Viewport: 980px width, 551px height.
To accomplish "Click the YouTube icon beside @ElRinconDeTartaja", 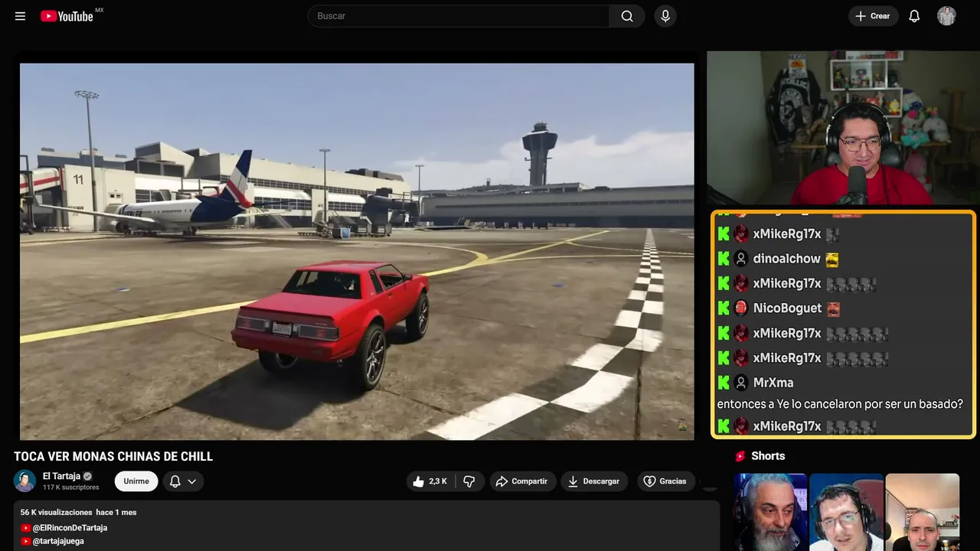I will coord(25,528).
